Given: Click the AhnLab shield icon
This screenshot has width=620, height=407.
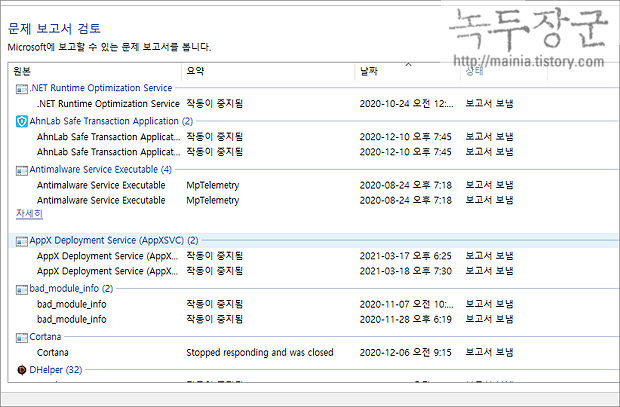Looking at the screenshot, I should pos(21,121).
